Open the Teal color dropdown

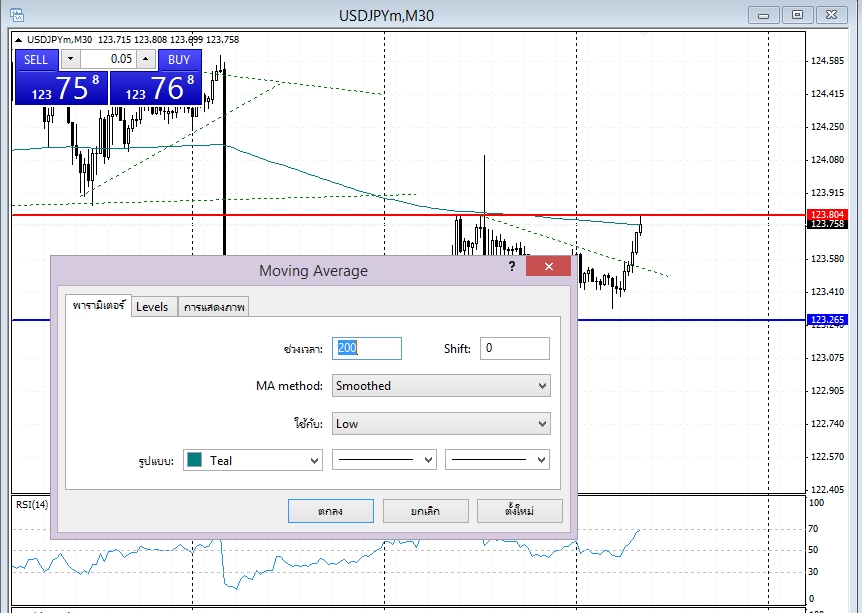pos(253,460)
